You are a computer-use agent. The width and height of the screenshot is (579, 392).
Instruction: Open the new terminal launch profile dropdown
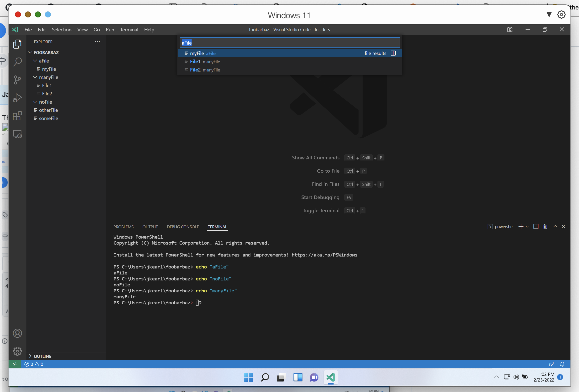pyautogui.click(x=527, y=227)
